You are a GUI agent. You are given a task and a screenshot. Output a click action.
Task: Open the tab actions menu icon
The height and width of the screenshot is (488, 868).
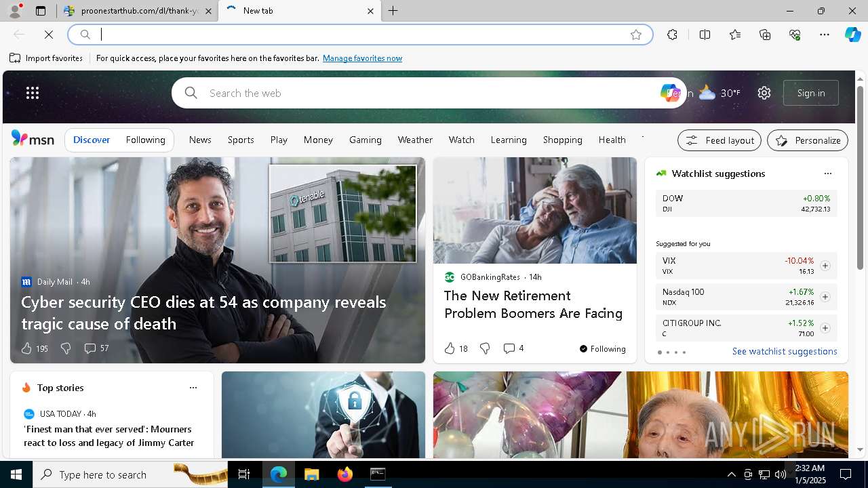41,11
